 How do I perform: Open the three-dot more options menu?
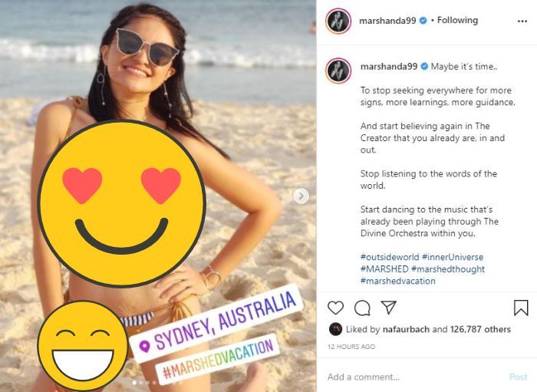tap(522, 21)
